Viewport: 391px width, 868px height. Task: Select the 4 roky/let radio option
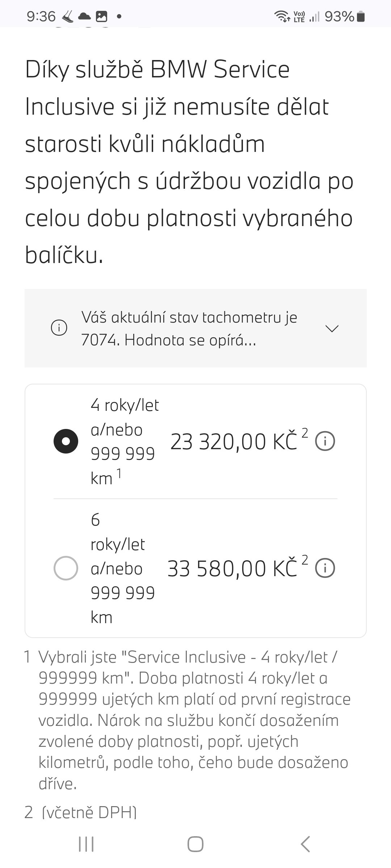66,441
